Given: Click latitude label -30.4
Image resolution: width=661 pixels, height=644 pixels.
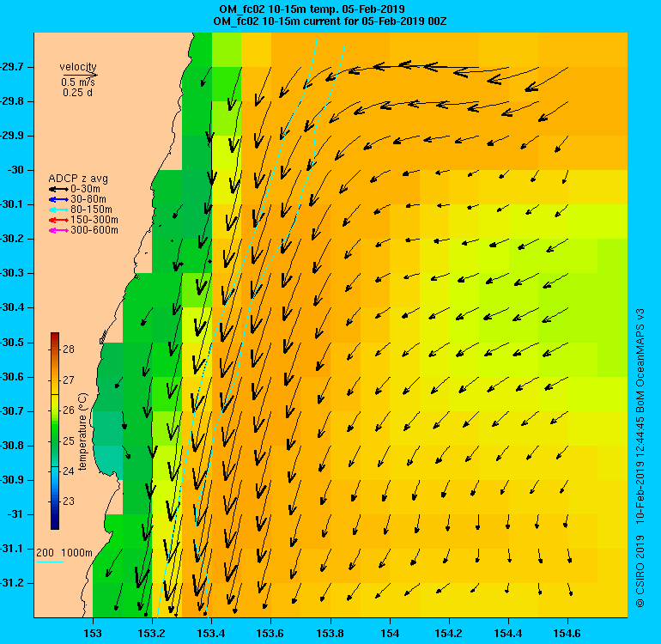Looking at the screenshot, I should coord(12,308).
